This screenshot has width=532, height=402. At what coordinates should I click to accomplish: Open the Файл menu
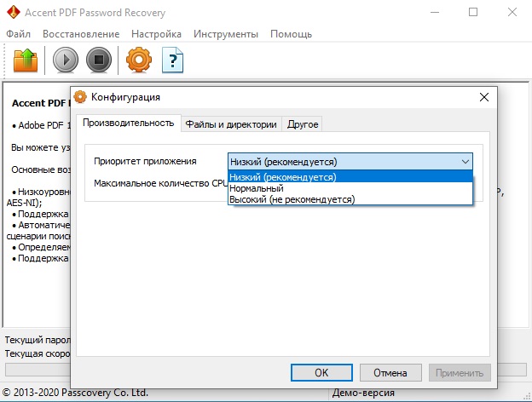(x=18, y=34)
